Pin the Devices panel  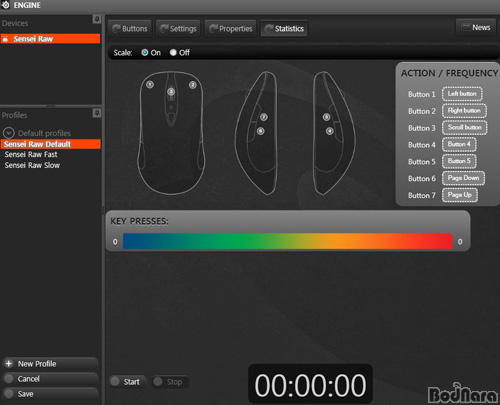(97, 19)
